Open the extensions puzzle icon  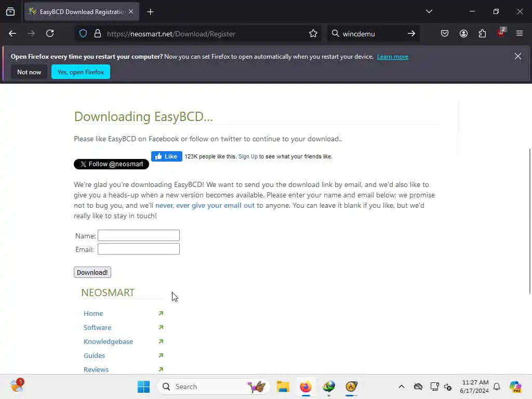pyautogui.click(x=482, y=34)
